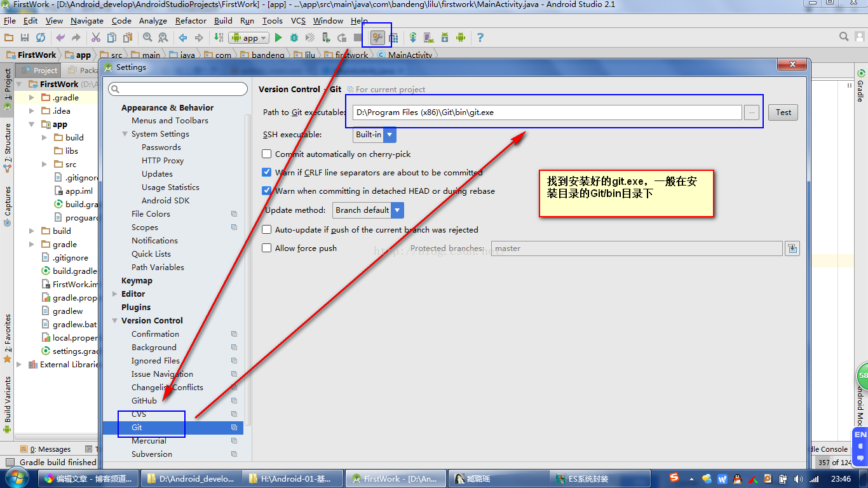Click the Help question mark icon

click(480, 37)
